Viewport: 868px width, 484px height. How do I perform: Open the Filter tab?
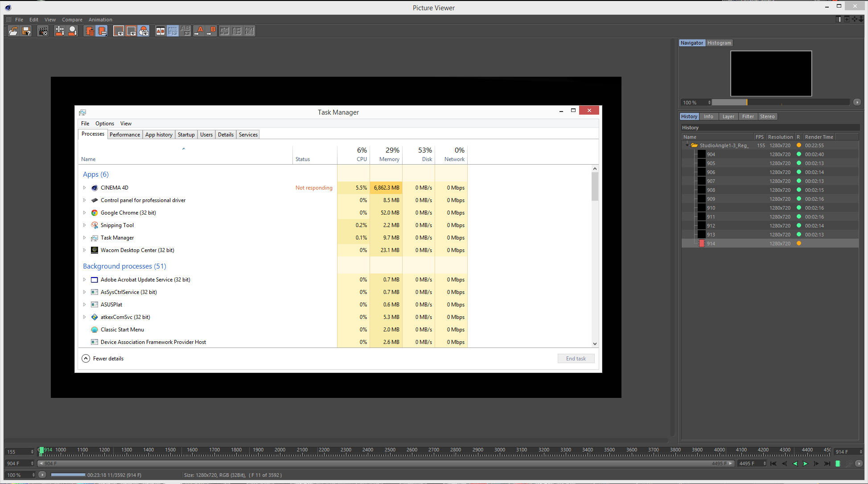tap(748, 116)
